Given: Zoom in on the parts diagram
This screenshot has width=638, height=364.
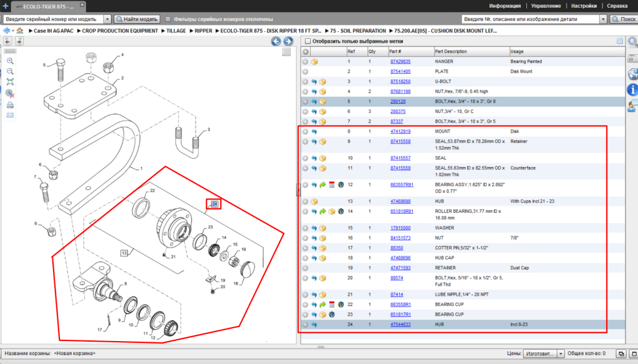Looking at the screenshot, I should pos(10,61).
